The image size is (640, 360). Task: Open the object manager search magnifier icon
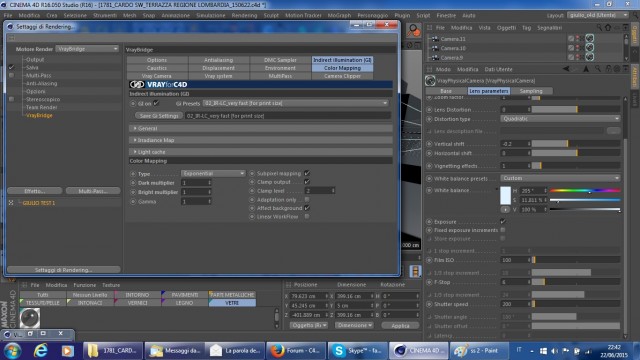pyautogui.click(x=599, y=27)
